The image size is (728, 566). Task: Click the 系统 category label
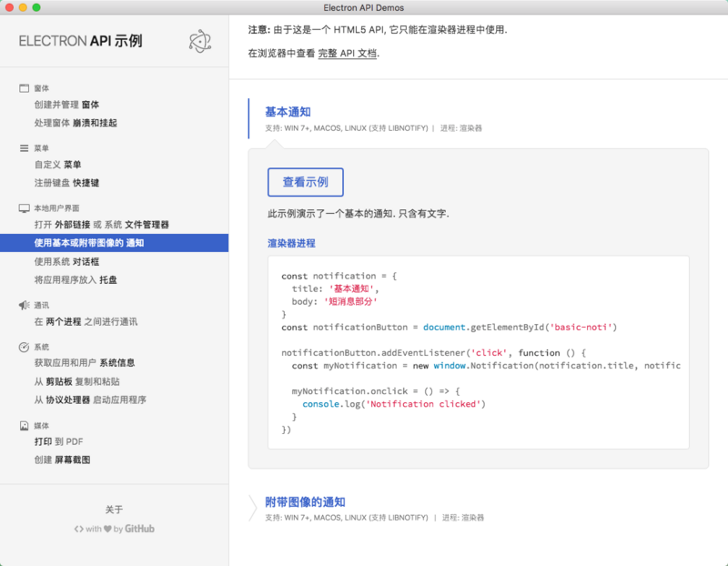[x=42, y=347]
